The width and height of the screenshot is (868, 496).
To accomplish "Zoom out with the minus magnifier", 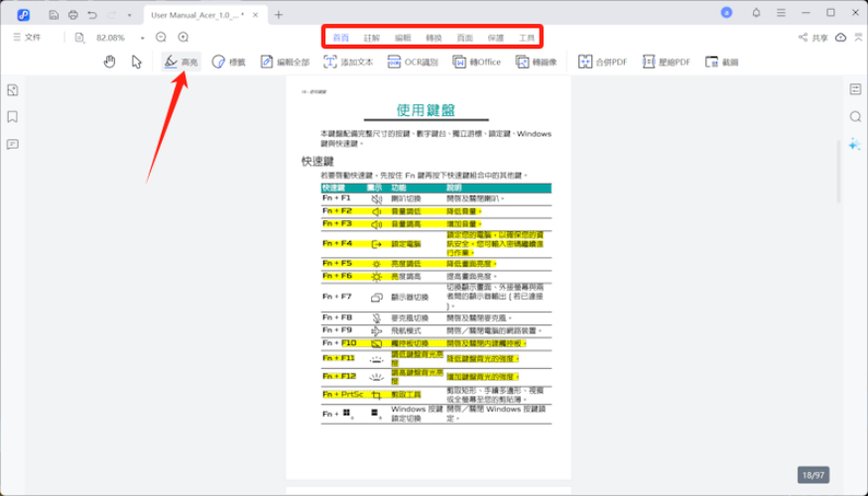I will [161, 37].
